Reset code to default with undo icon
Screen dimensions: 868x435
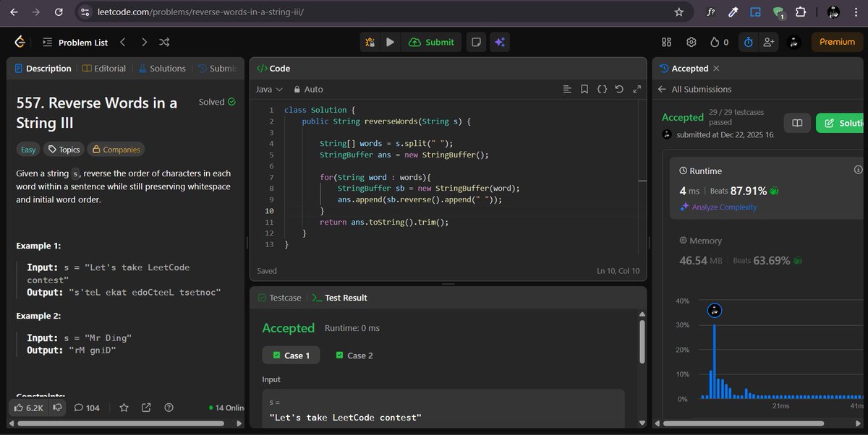click(619, 90)
